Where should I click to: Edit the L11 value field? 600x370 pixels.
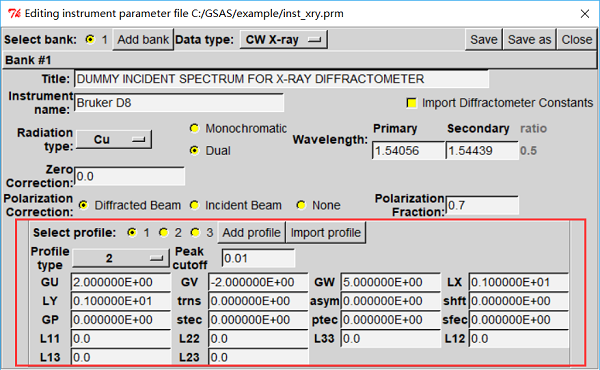click(121, 339)
